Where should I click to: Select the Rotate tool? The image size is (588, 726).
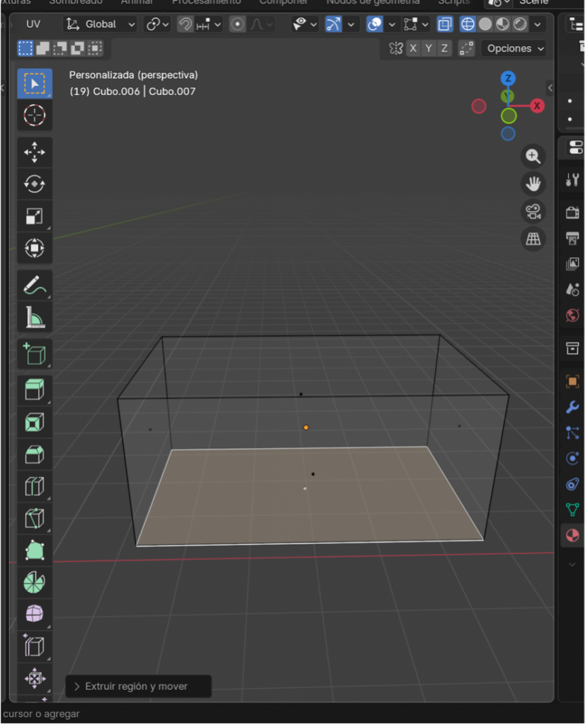click(34, 185)
